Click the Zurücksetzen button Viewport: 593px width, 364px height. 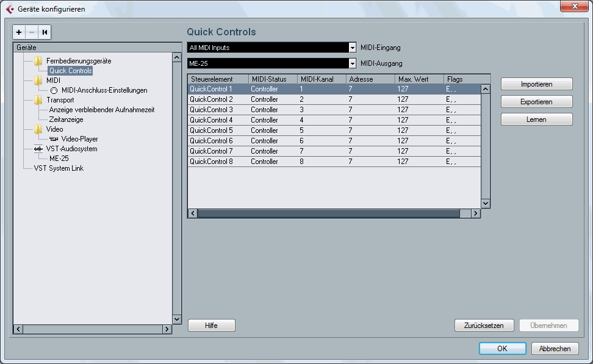click(x=484, y=326)
